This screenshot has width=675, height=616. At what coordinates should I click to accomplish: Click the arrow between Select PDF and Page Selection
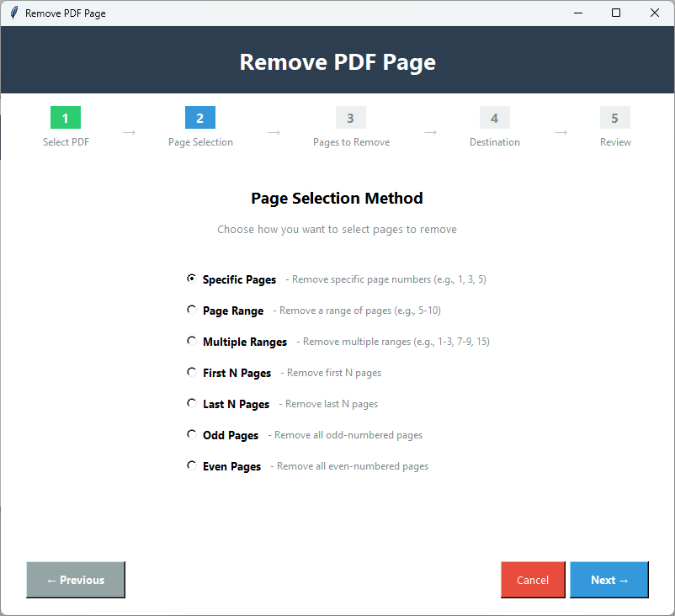point(129,133)
